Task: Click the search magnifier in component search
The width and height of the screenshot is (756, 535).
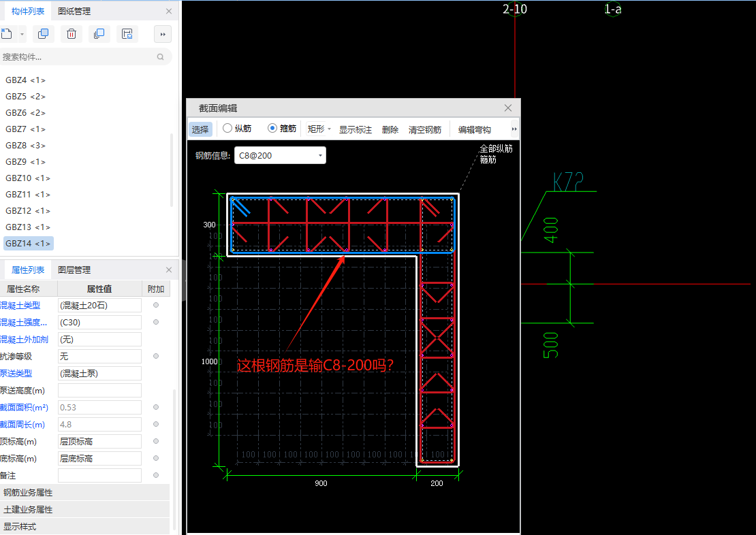Action: coord(161,57)
